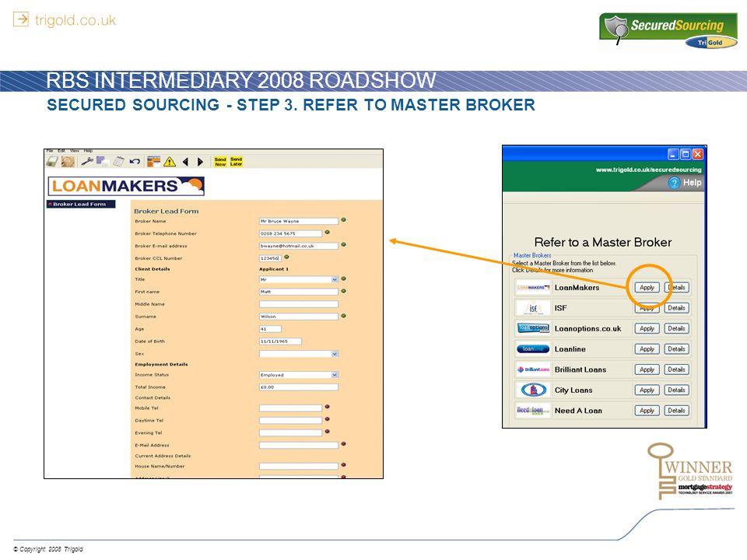Click the Broker Name input field
This screenshot has width=747, height=560.
(x=299, y=221)
